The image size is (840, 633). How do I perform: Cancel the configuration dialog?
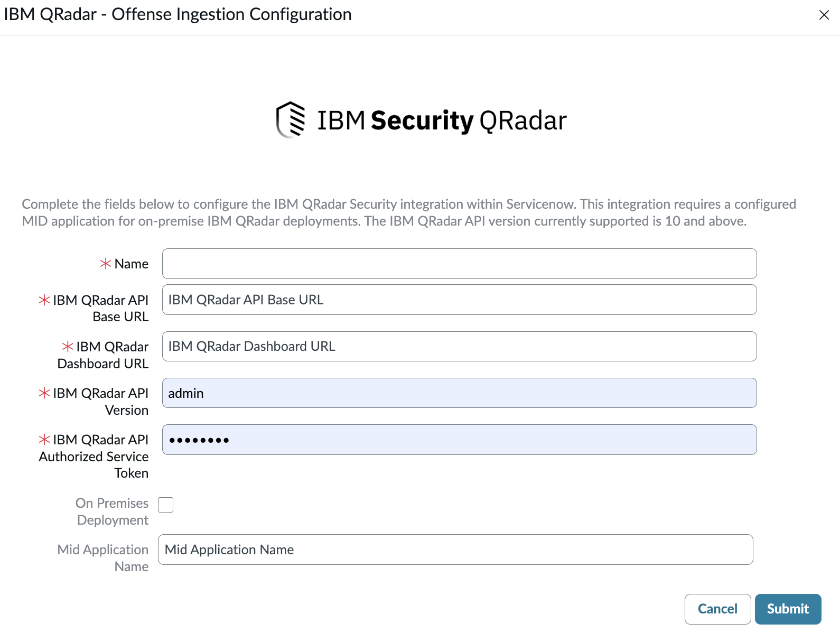tap(717, 609)
